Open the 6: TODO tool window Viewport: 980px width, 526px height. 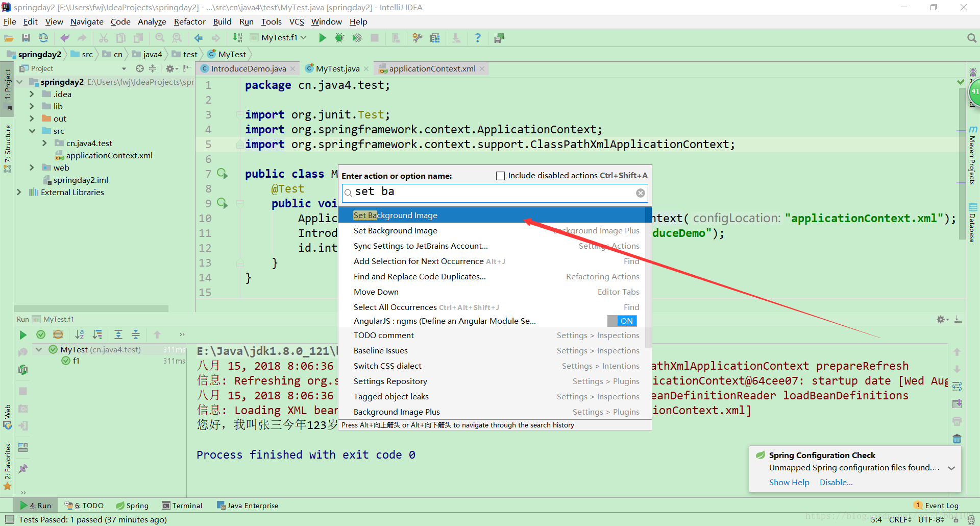click(x=84, y=506)
